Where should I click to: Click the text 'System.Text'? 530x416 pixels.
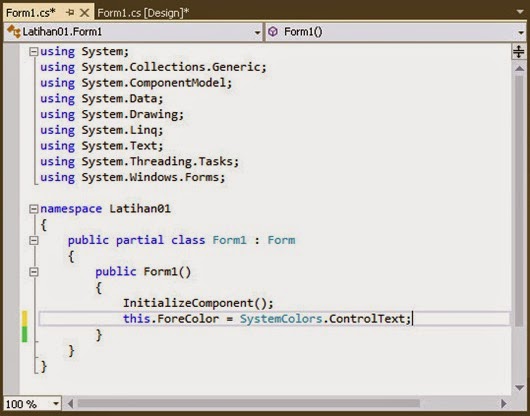tap(119, 146)
